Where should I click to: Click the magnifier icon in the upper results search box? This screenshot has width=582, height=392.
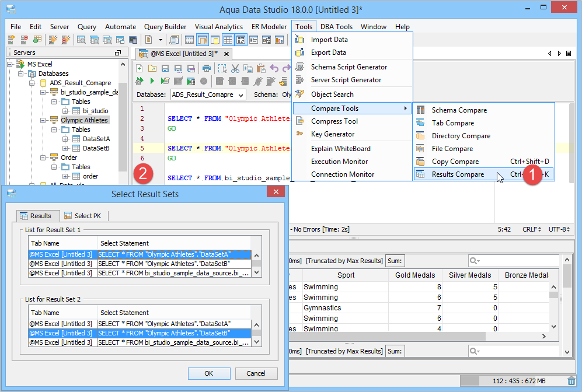click(x=475, y=261)
